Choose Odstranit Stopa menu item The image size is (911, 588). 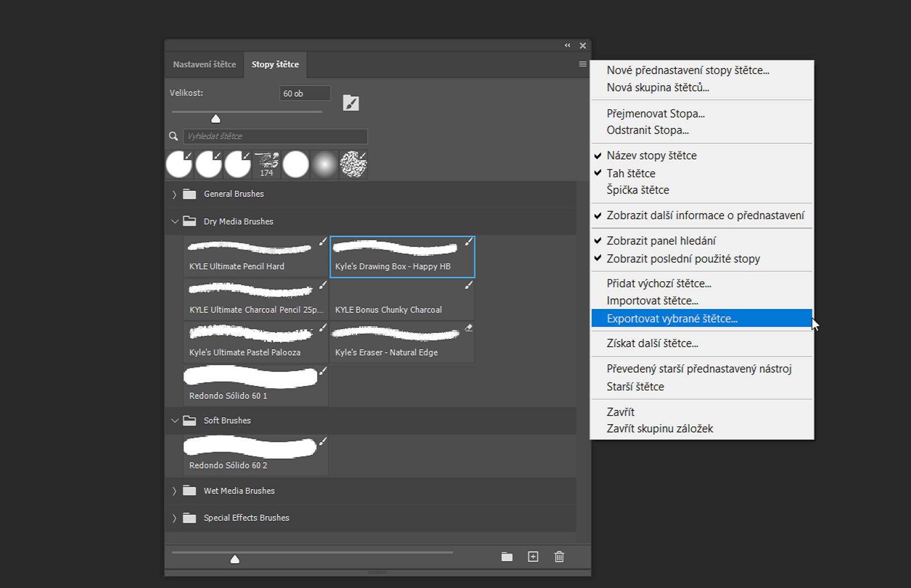pos(701,130)
